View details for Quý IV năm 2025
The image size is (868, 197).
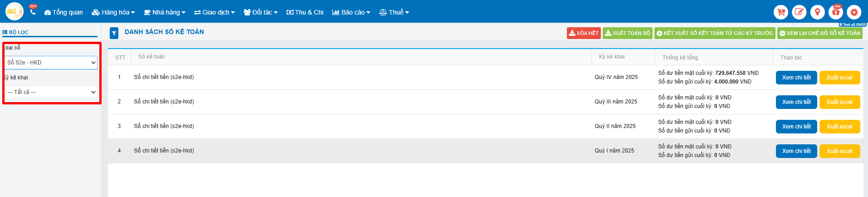click(x=796, y=78)
